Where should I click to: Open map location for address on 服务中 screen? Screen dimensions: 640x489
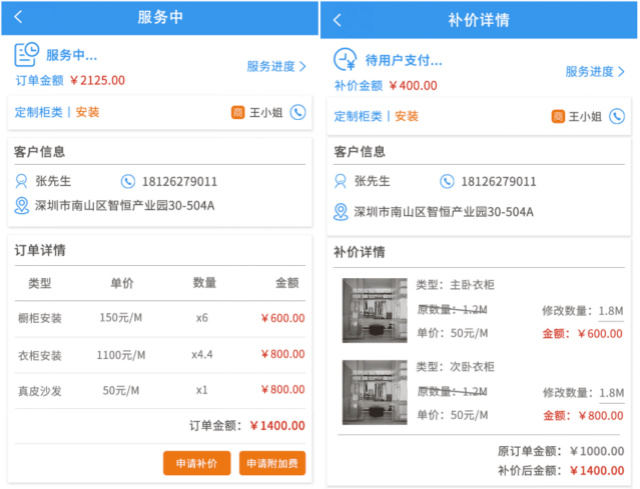click(x=22, y=206)
